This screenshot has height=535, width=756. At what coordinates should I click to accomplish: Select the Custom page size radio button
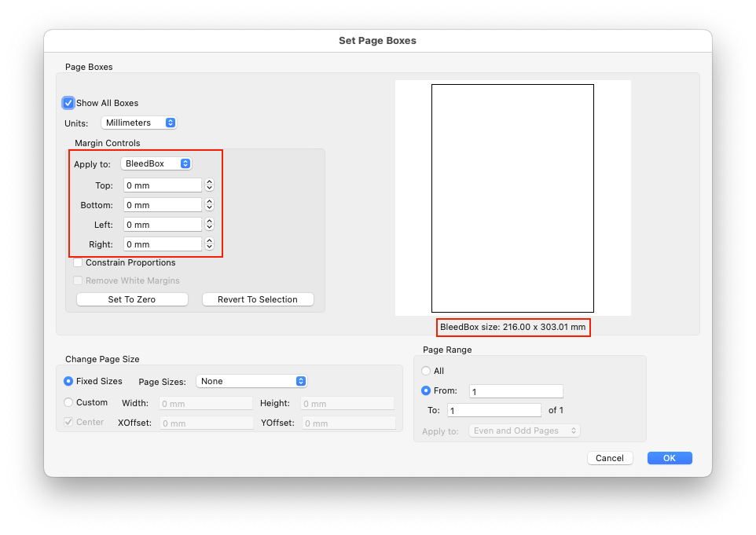pos(69,402)
